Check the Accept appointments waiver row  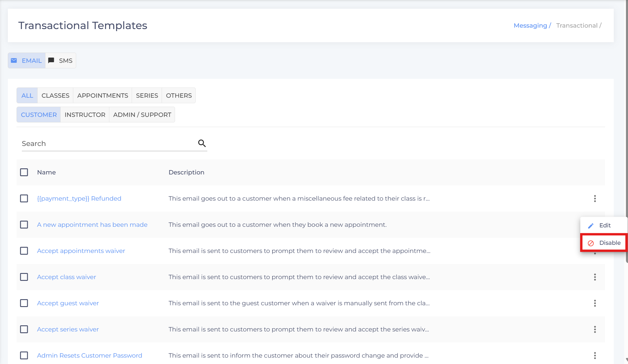click(24, 251)
